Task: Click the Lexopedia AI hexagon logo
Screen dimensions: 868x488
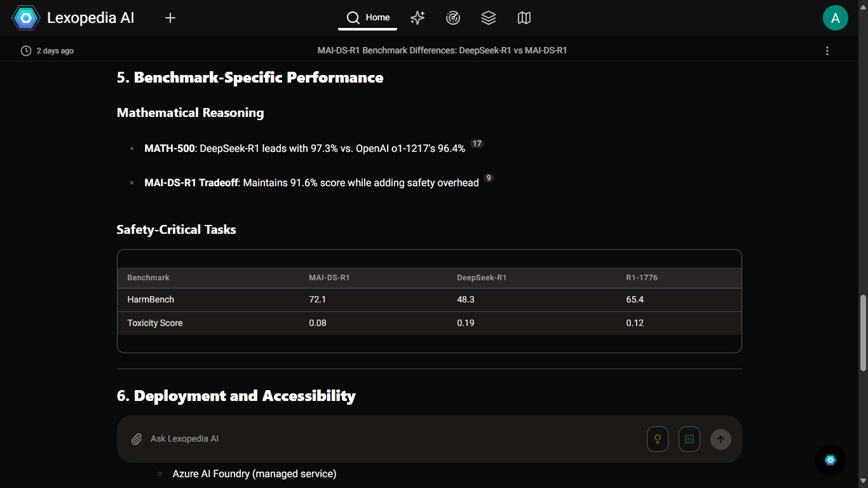Action: [26, 18]
